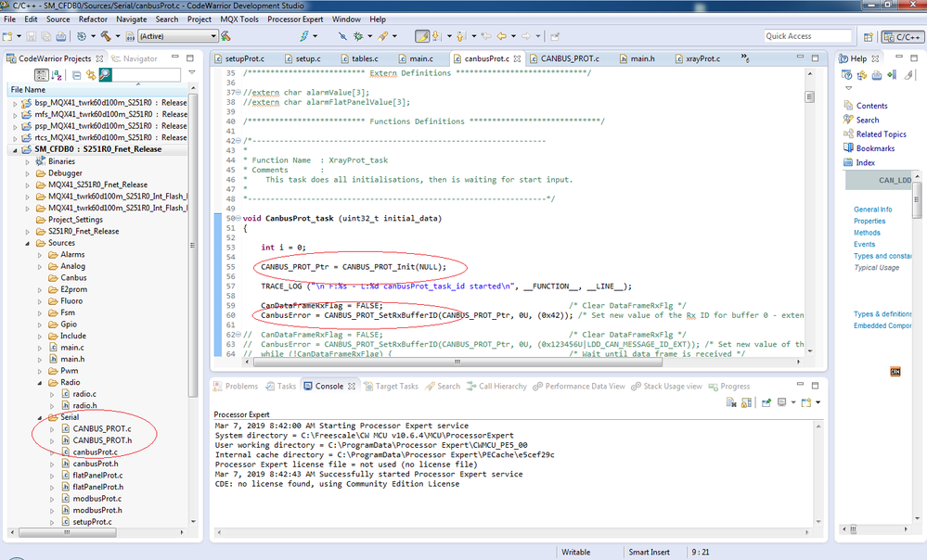Open the Index link in Help
The height and width of the screenshot is (560, 927).
(x=866, y=162)
